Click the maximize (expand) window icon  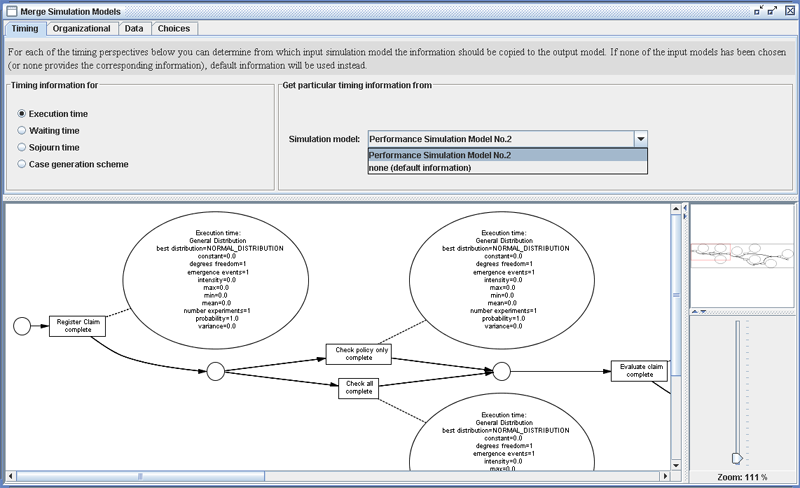click(x=773, y=10)
